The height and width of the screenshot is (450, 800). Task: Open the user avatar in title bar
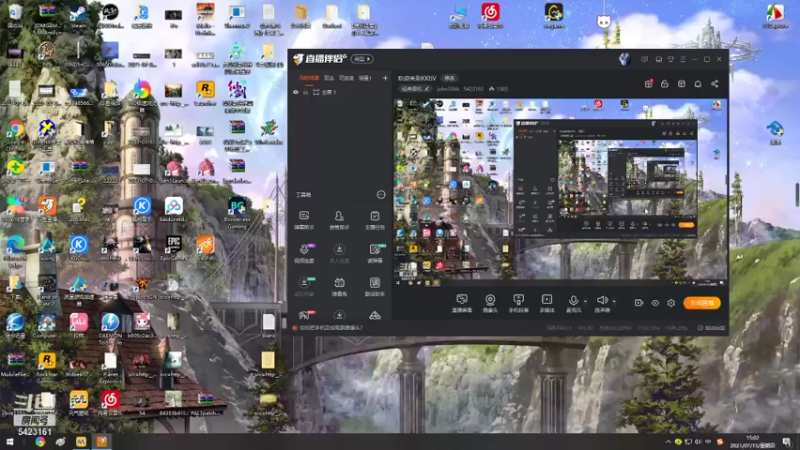[x=624, y=59]
